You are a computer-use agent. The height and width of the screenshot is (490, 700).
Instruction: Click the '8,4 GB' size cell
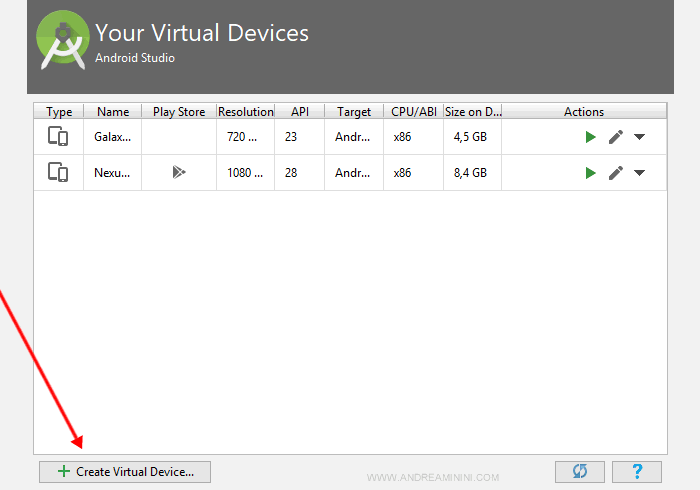click(473, 173)
